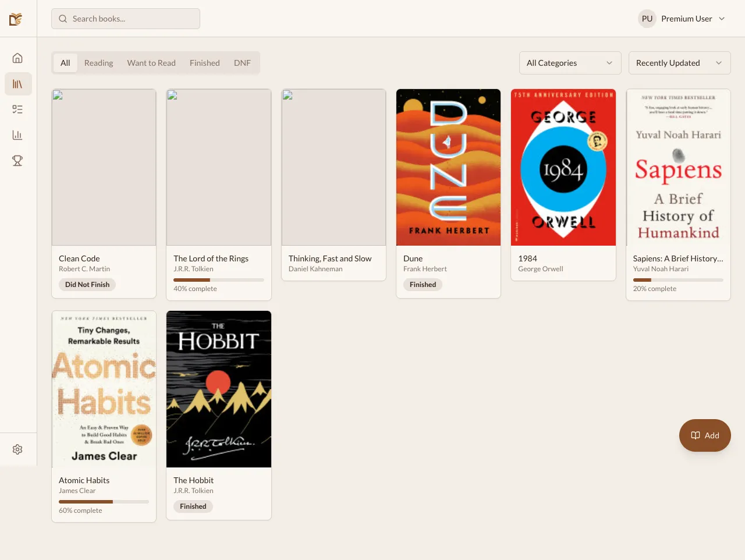Open the Library icon in sidebar
Image resolution: width=745 pixels, height=560 pixels.
(x=17, y=84)
